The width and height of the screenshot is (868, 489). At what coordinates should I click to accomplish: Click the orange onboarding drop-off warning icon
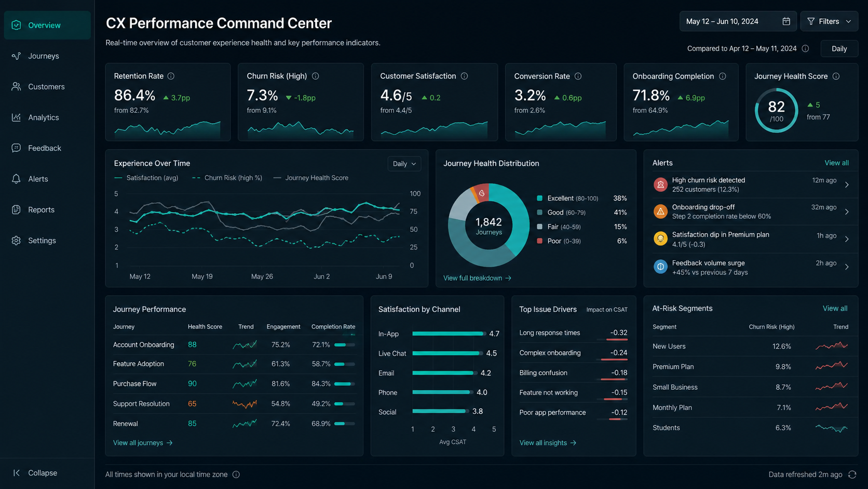click(x=660, y=212)
